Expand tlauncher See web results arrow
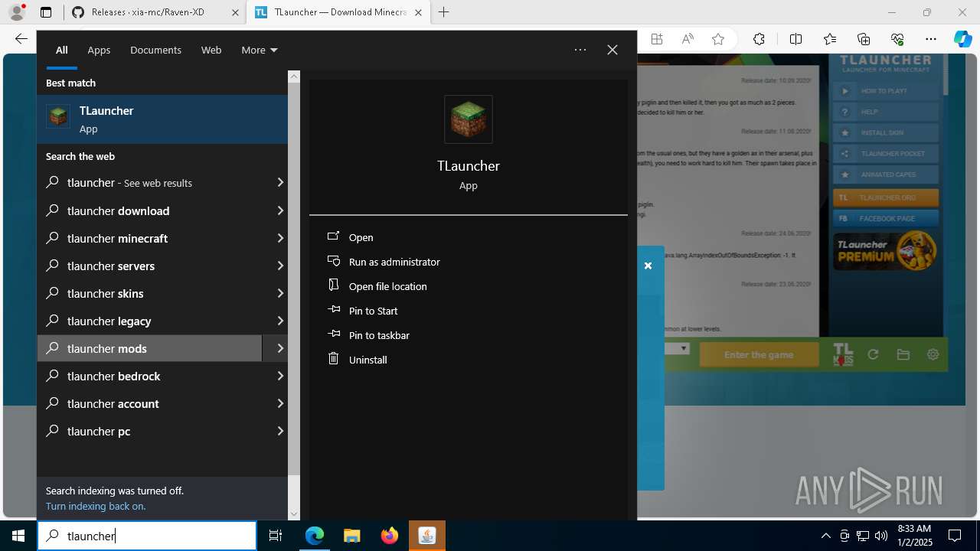 tap(279, 183)
